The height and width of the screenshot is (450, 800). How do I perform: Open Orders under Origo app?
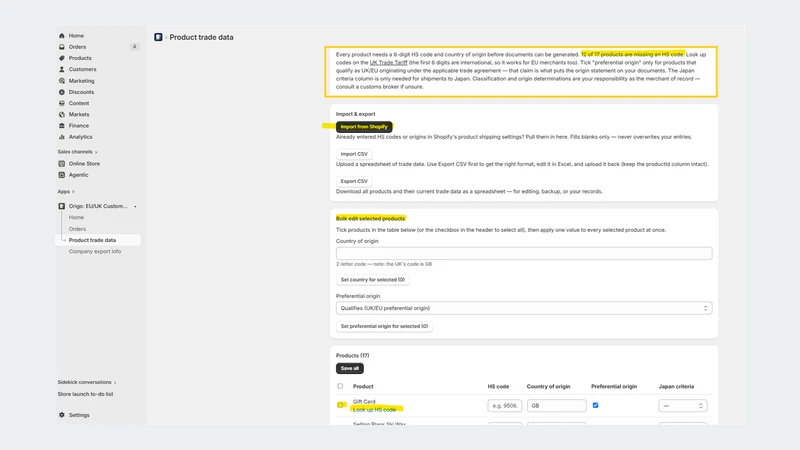tap(77, 229)
